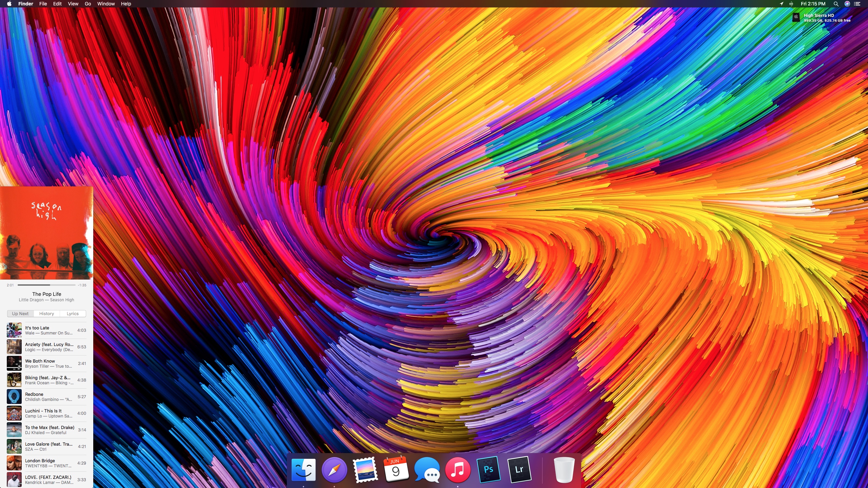Screen dimensions: 868x488
Task: Select Redbone by Childish Gambino
Action: click(x=46, y=396)
